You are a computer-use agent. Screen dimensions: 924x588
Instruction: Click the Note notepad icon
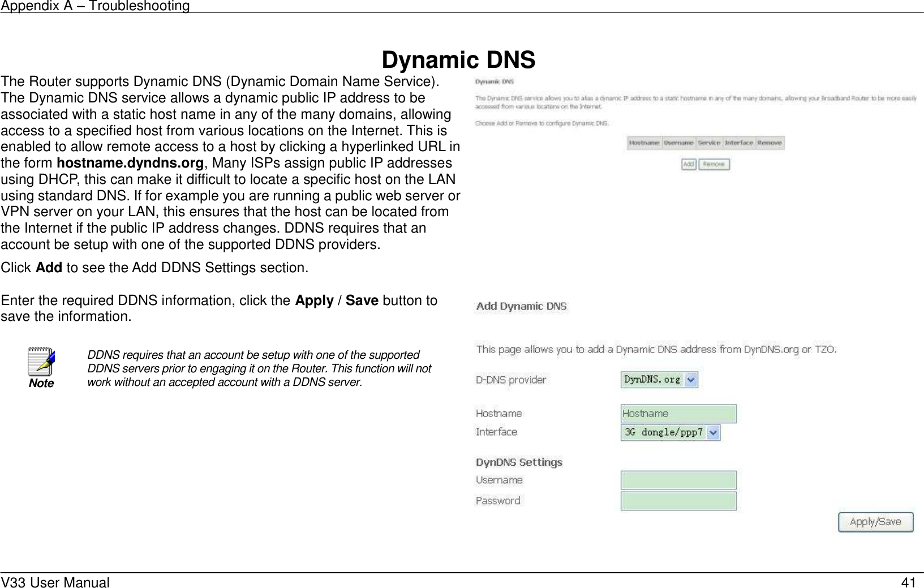click(x=41, y=363)
